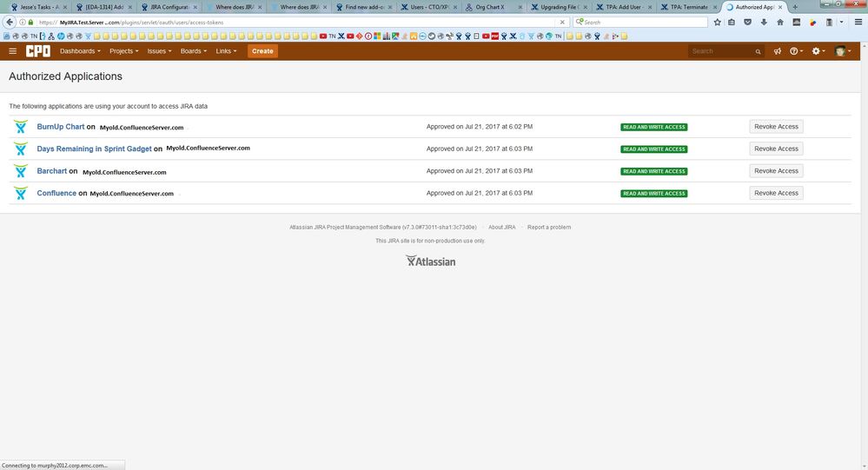Image resolution: width=868 pixels, height=470 pixels.
Task: Click the Microsoft four-color squares bookmark
Action: (x=377, y=36)
